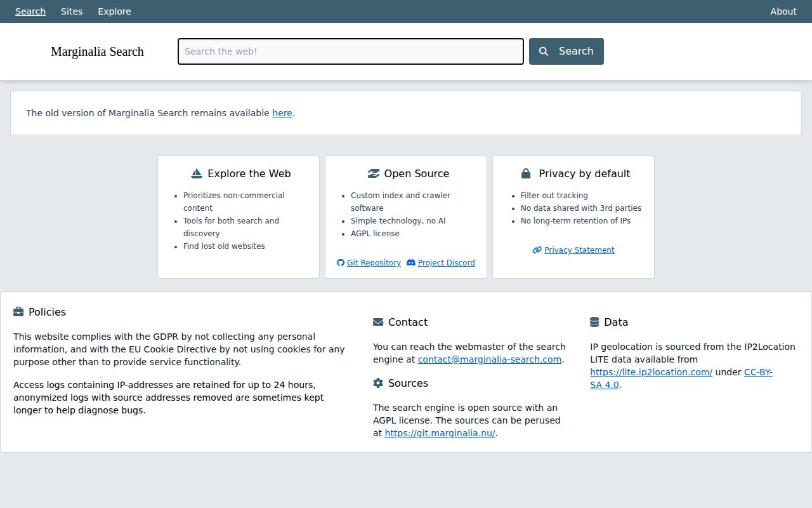Focus the Search the web input field
Screen dimensions: 812x508
pyautogui.click(x=350, y=51)
